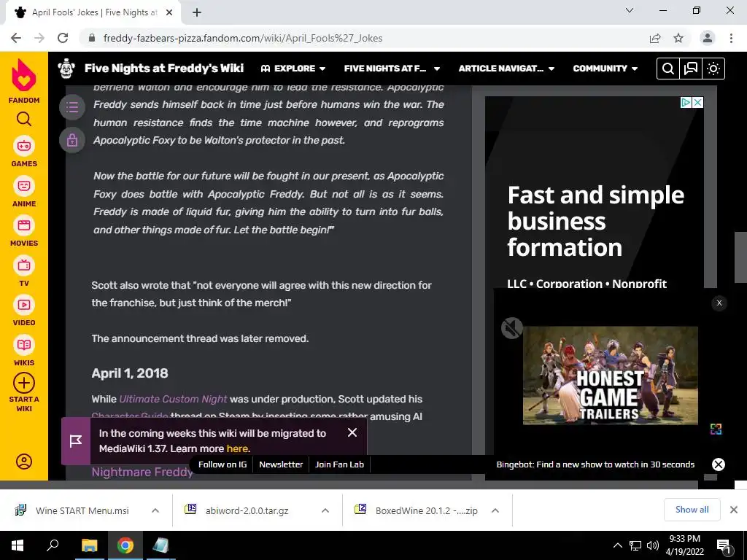
Task: Open the Wikis section icon
Action: click(24, 345)
